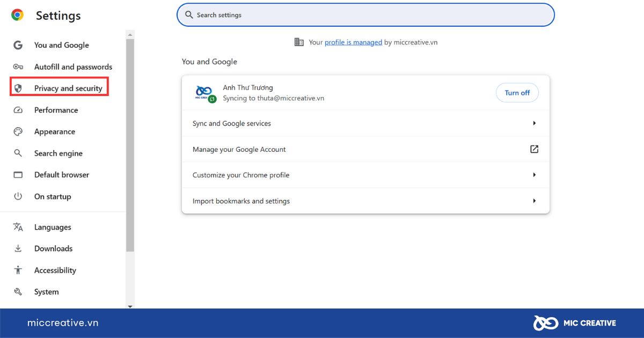Expand Customize your Chrome profile arrow
Image resolution: width=644 pixels, height=338 pixels.
[534, 175]
